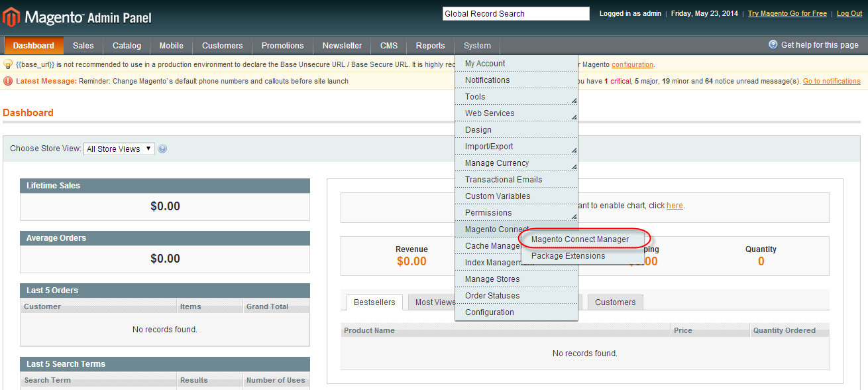Click the help icon beside Get help link
Image resolution: width=868 pixels, height=390 pixels.
(x=773, y=44)
